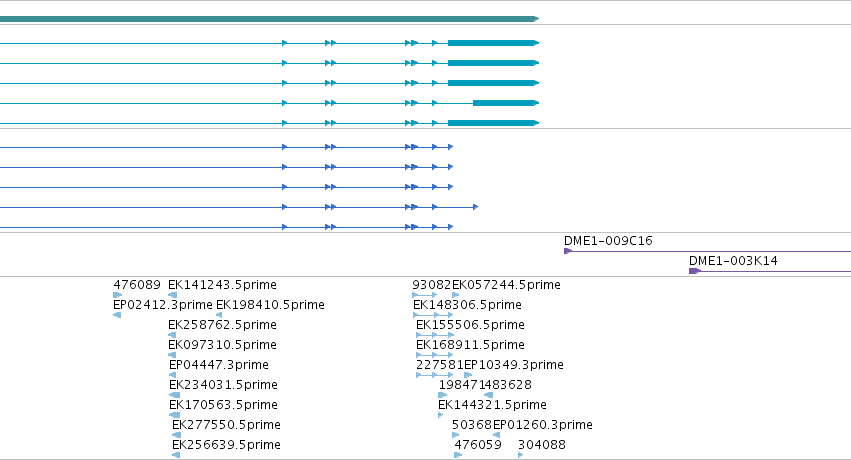Select the DME1-009C16 clone label

tap(608, 241)
